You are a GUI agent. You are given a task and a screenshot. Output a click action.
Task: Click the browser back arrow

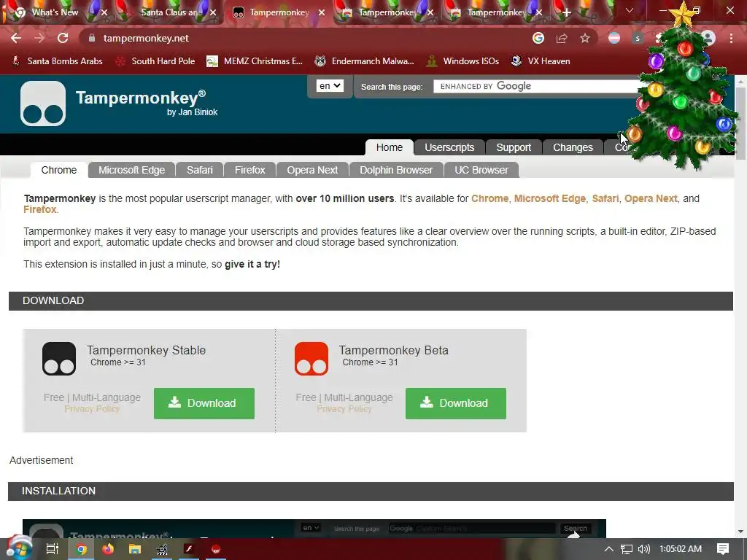coord(16,38)
